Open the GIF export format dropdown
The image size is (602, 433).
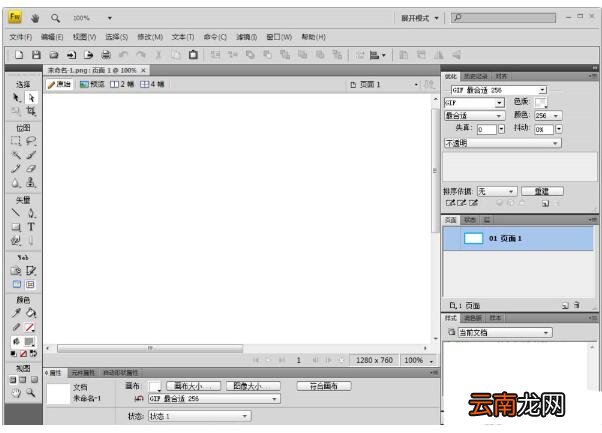[x=474, y=102]
